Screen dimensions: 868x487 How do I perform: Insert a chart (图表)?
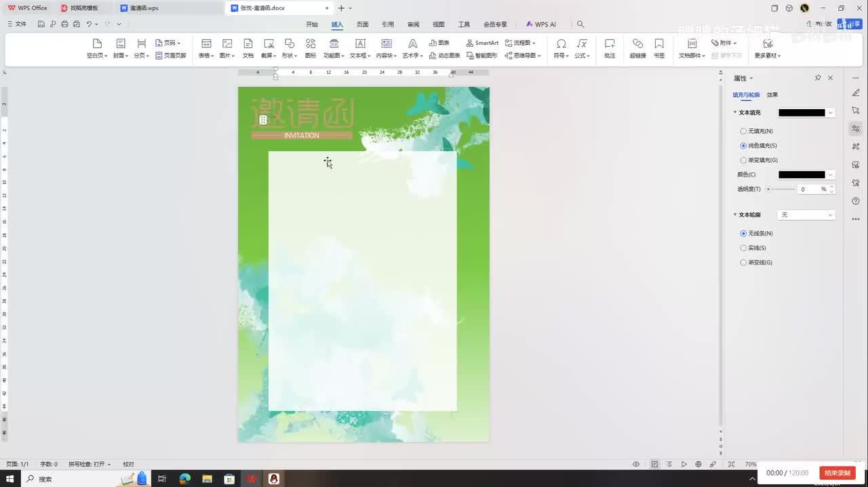tap(439, 43)
